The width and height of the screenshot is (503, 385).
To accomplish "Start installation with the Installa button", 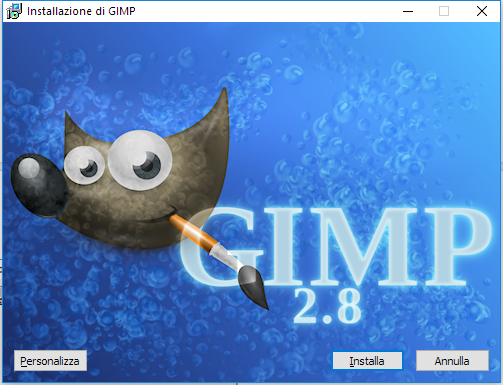I will [x=367, y=361].
